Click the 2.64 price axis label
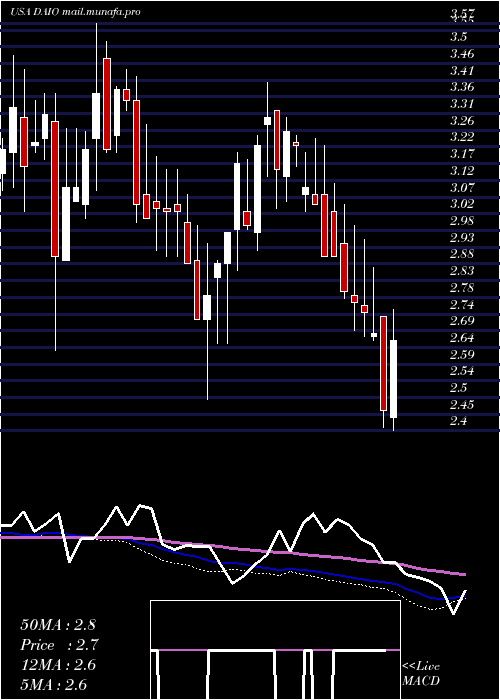 pyautogui.click(x=462, y=337)
